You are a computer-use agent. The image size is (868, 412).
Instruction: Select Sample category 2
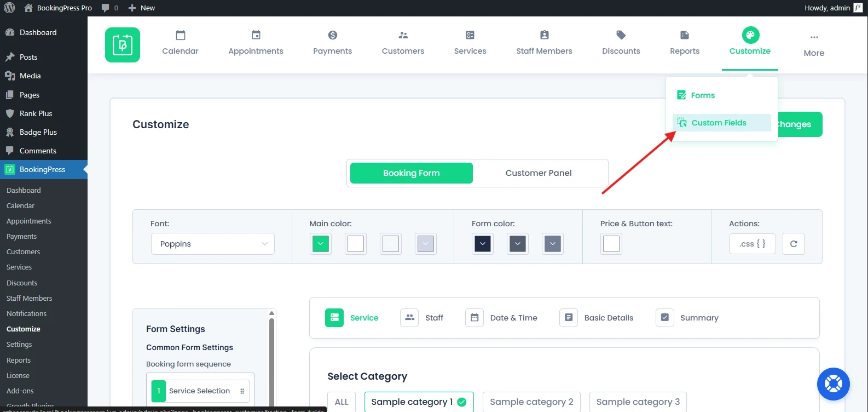(531, 402)
